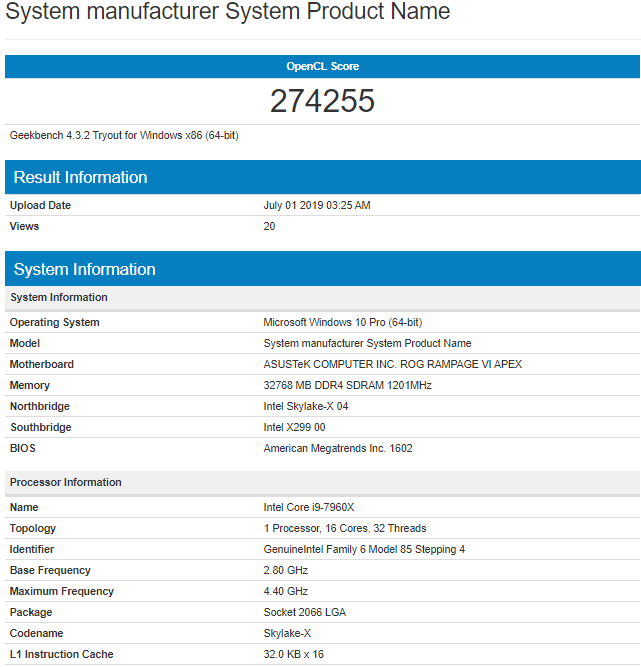641x667 pixels.
Task: Click the Base Frequency label
Action: coord(50,570)
